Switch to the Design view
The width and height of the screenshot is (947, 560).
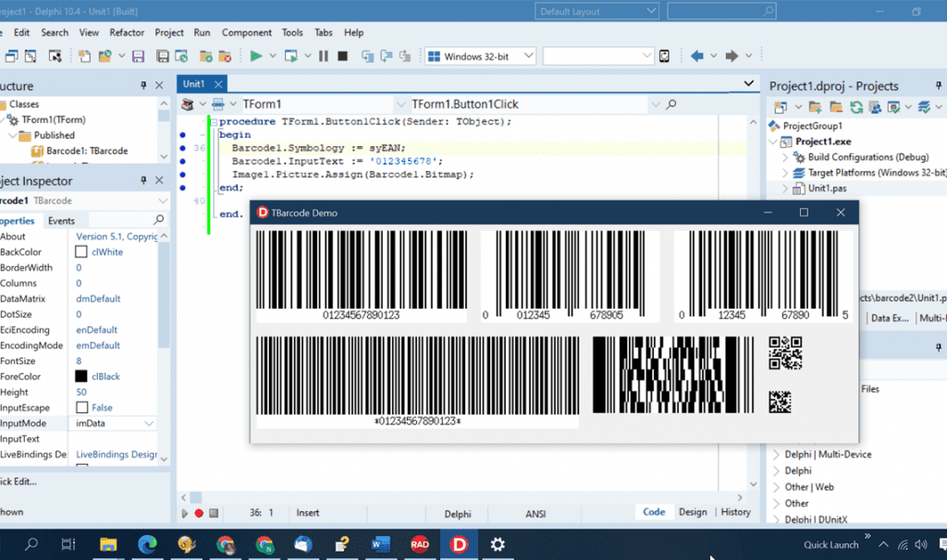[x=693, y=512]
